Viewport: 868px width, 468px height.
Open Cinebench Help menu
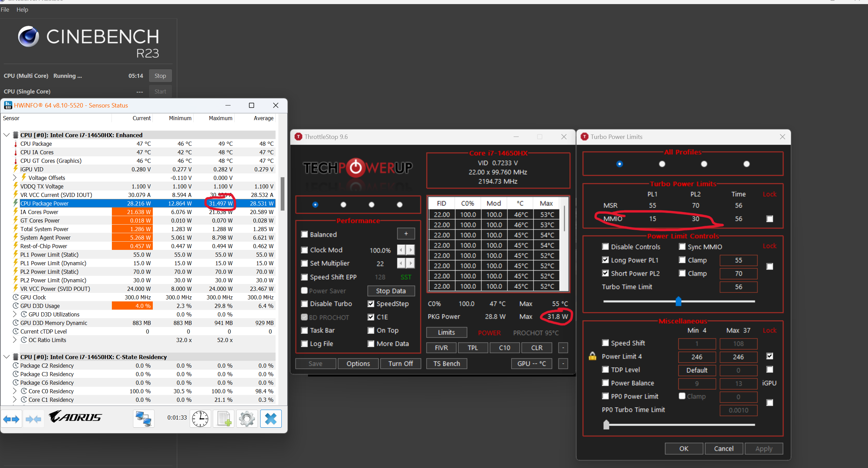[22, 10]
